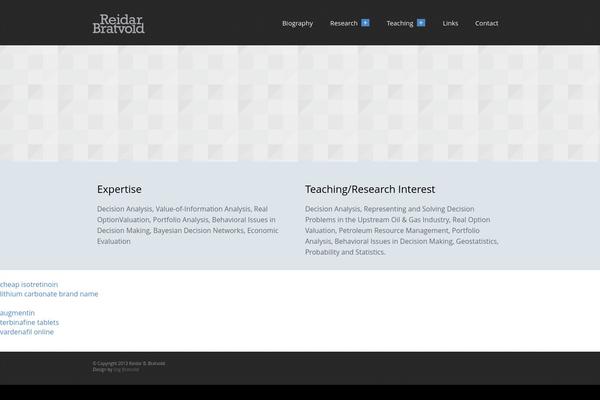This screenshot has width=600, height=400.
Task: Select the 'Expertise' heading
Action: pos(119,189)
